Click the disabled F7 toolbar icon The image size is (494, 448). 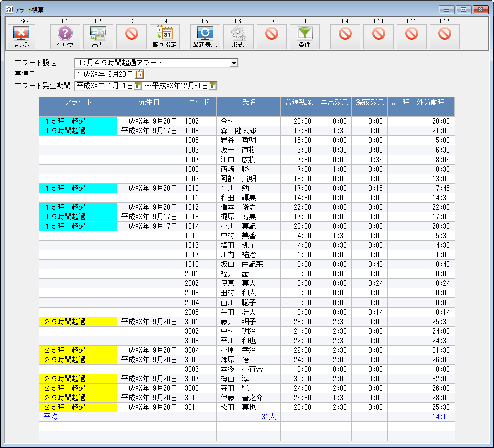tap(271, 36)
